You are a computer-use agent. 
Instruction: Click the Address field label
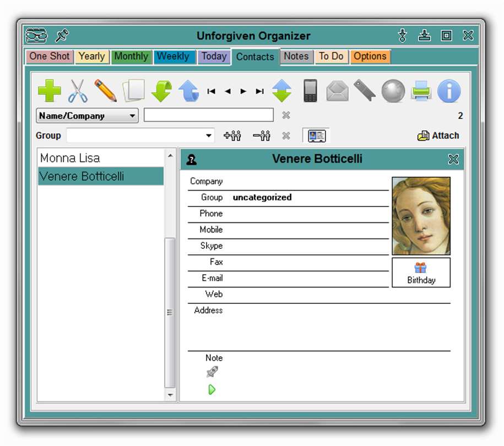pyautogui.click(x=208, y=311)
